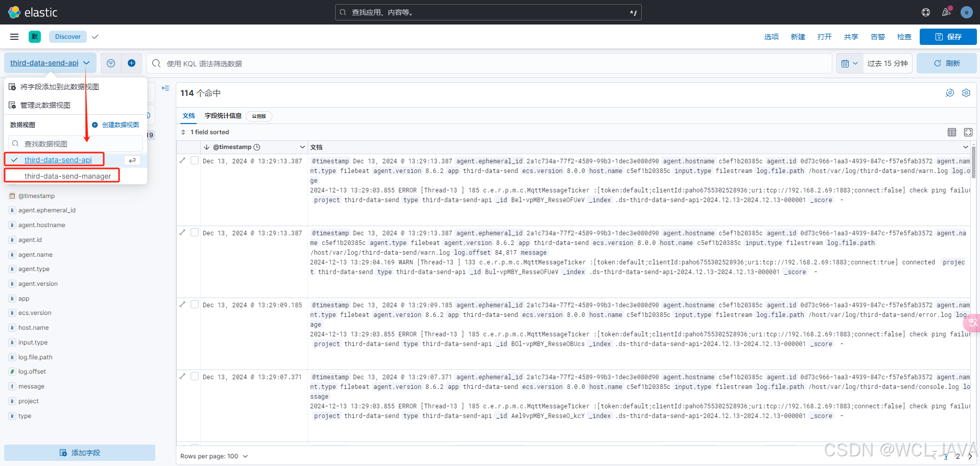The height and width of the screenshot is (466, 980).
Task: Open 打开 menu item
Action: pos(825,37)
